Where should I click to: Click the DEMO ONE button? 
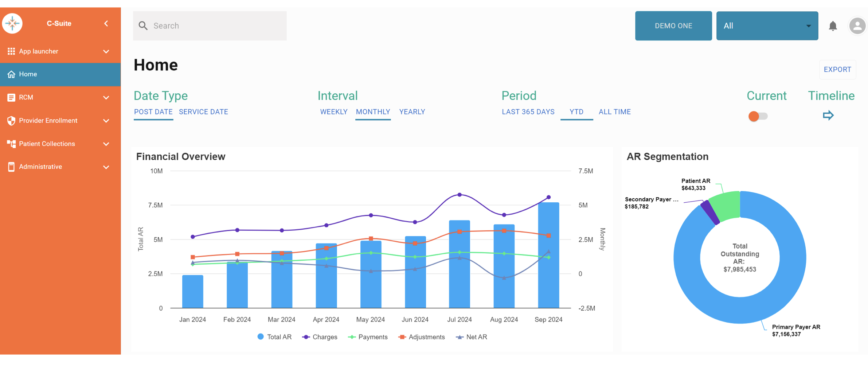(x=673, y=26)
